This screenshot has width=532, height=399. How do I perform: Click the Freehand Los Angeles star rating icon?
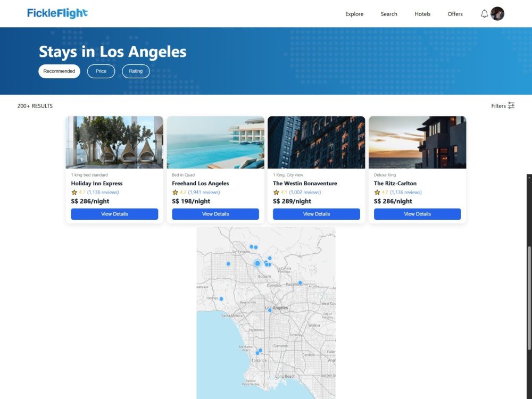click(x=175, y=193)
